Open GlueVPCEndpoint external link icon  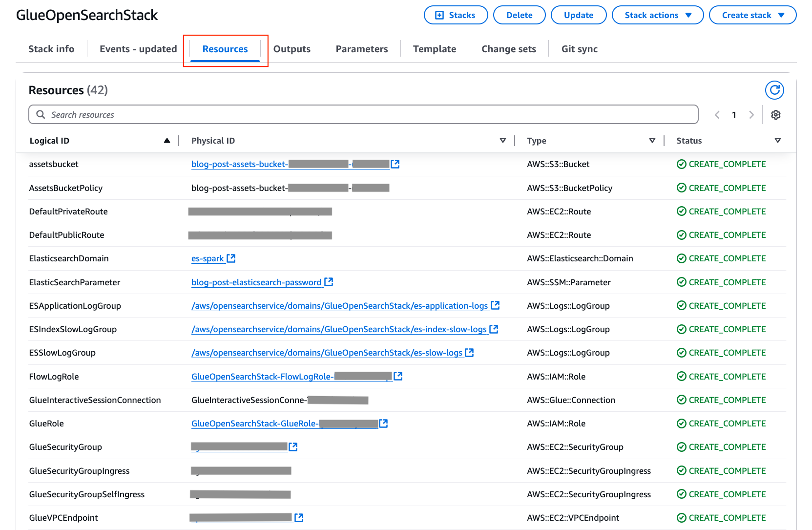[x=299, y=517]
